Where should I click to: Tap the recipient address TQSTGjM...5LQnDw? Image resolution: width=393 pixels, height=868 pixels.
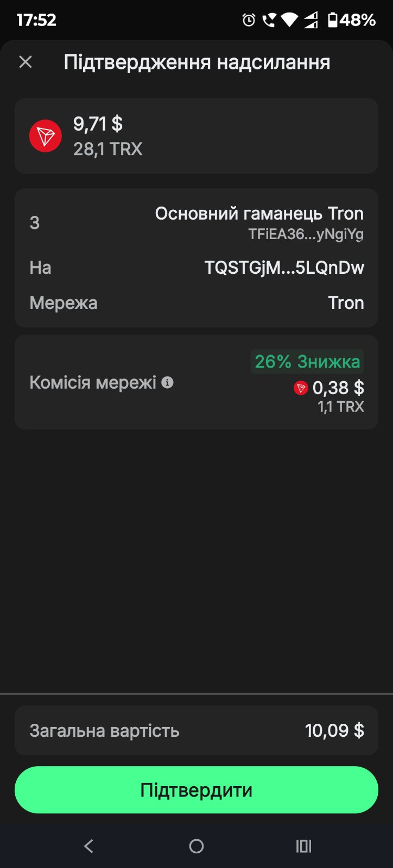pyautogui.click(x=284, y=268)
